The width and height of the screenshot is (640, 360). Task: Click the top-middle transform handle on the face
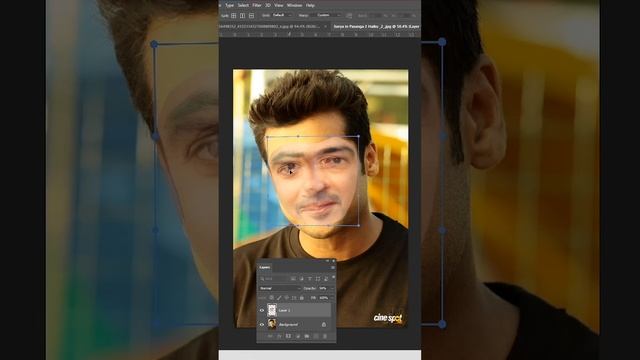[x=298, y=136]
